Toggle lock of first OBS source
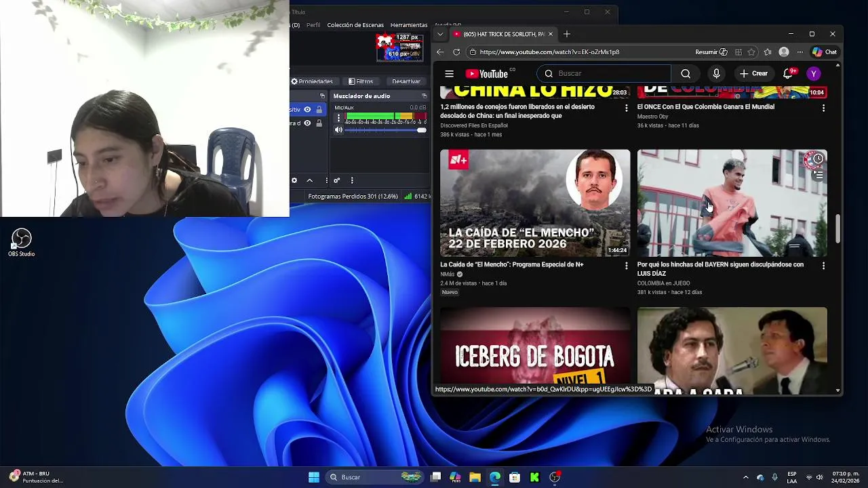The height and width of the screenshot is (488, 868). point(319,109)
